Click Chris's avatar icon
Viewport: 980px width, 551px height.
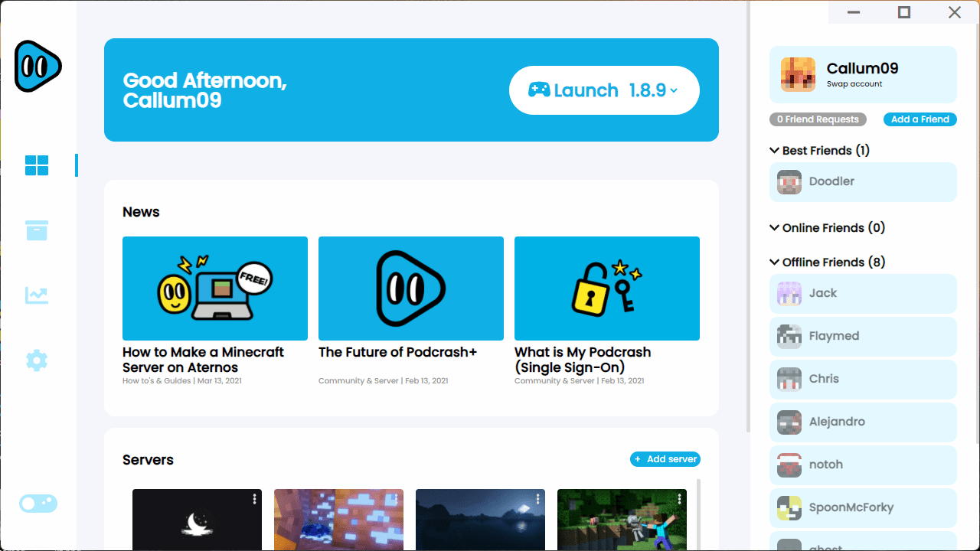point(789,380)
